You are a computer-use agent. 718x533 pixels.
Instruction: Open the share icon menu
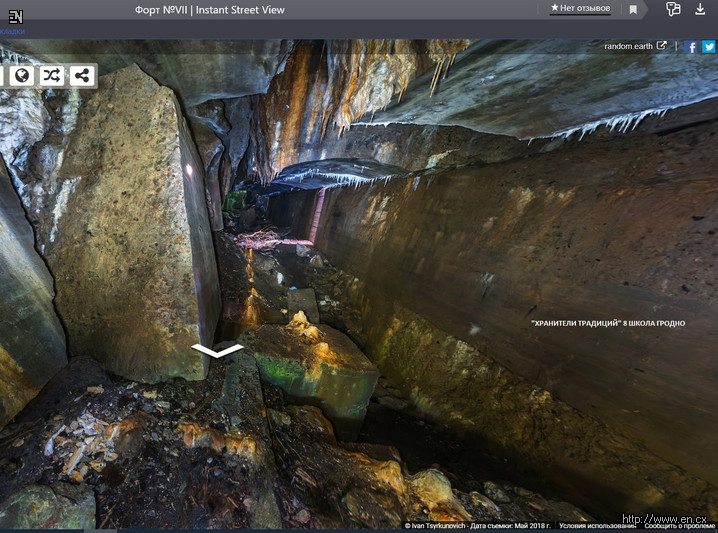pos(82,75)
